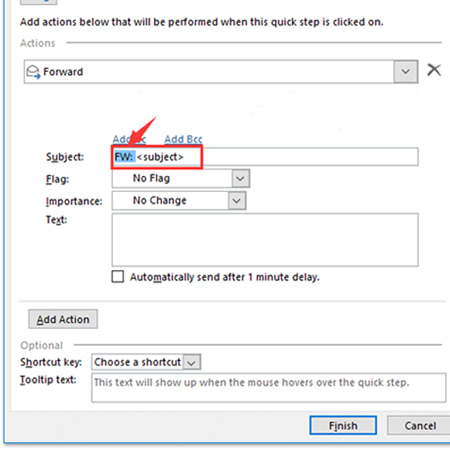Expand the Importance dropdown arrow
450x450 pixels.
coord(237,201)
